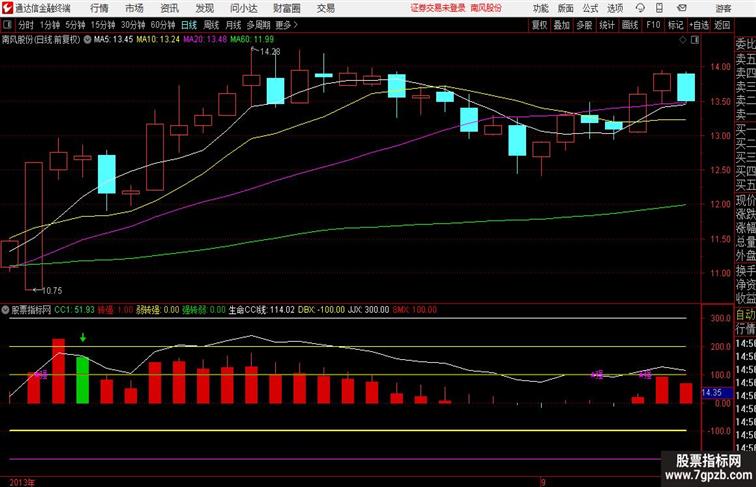Screen dimensions: 756x487
Task: Click the MA10: 13.24 label
Action: tap(158, 40)
